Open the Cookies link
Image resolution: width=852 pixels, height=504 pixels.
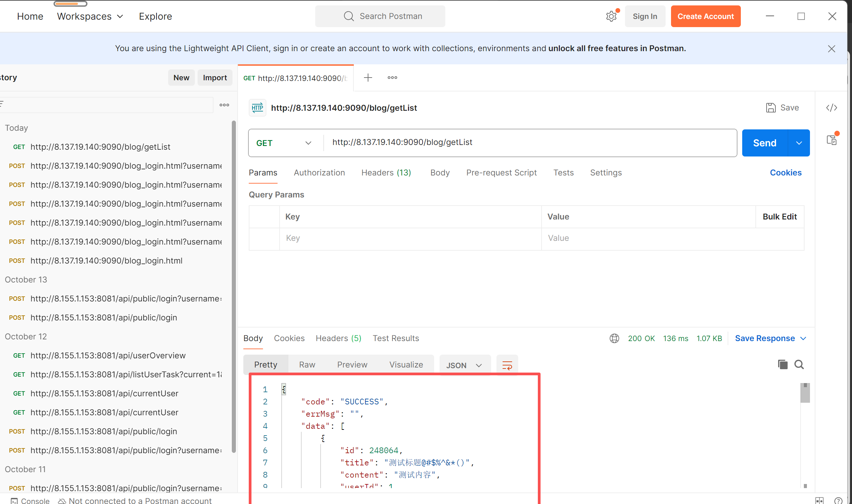(x=785, y=172)
